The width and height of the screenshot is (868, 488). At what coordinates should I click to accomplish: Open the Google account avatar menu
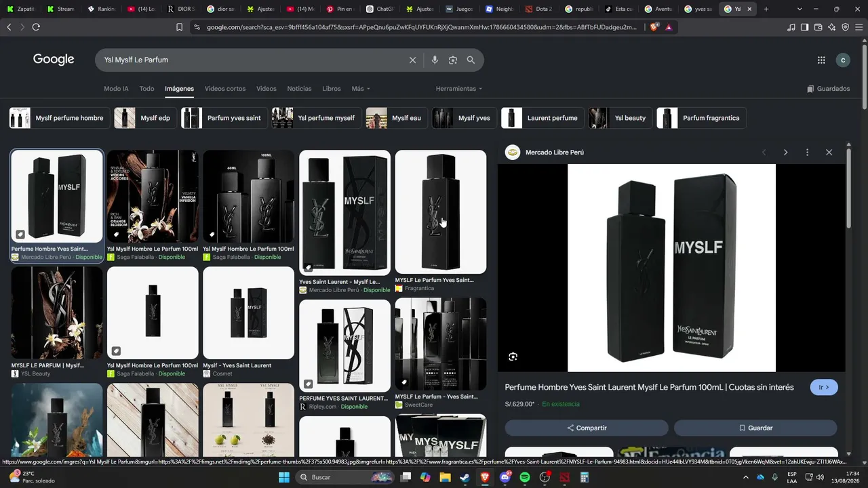click(843, 60)
